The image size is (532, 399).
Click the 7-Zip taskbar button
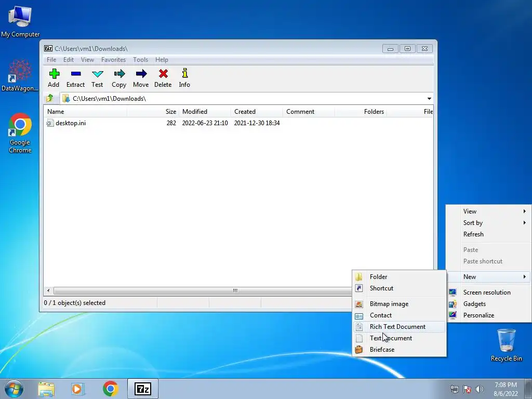coord(143,389)
